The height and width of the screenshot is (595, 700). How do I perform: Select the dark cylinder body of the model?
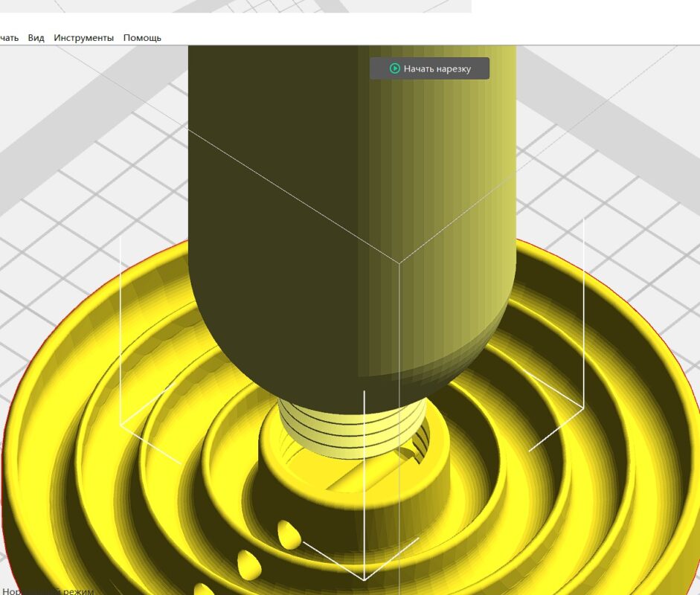[283, 186]
